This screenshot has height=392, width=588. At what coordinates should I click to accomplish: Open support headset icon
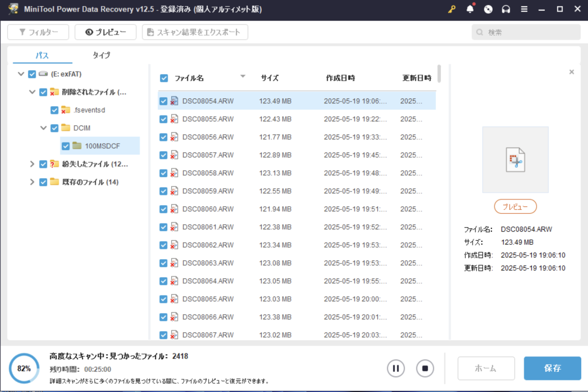pyautogui.click(x=506, y=9)
